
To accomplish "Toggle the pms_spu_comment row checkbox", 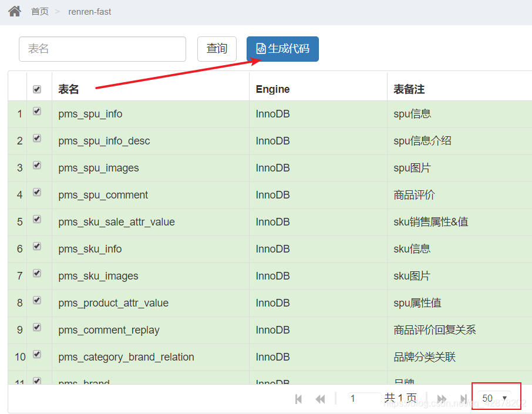I will 37,192.
